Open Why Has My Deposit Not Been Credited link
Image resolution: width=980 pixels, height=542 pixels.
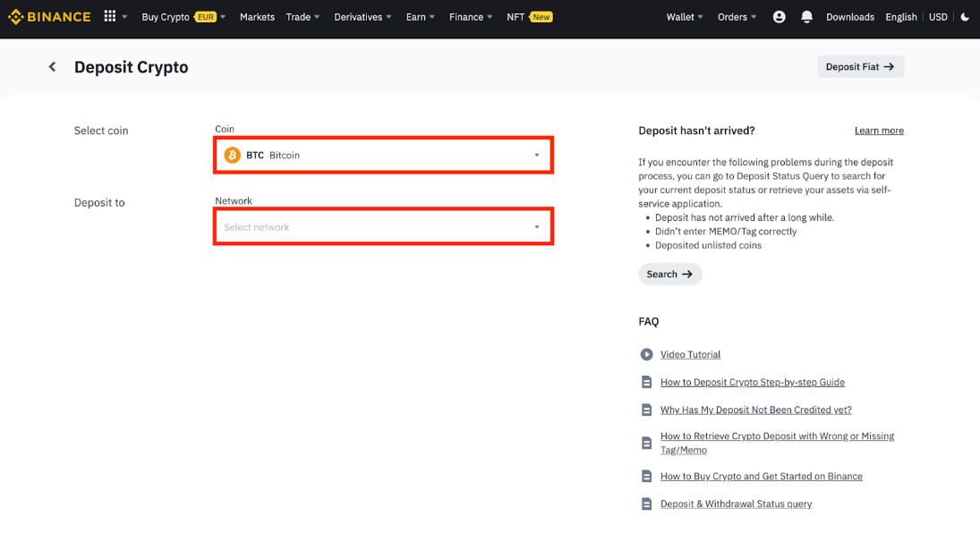point(755,410)
